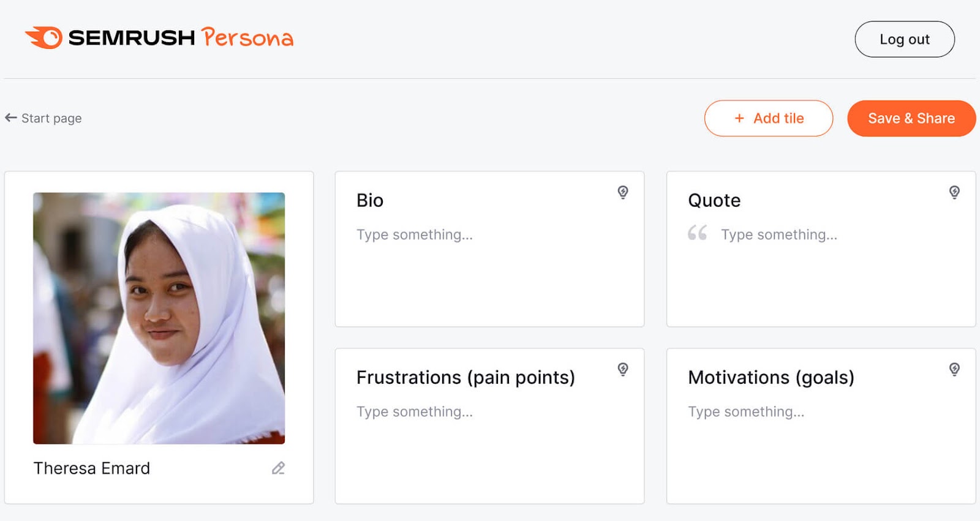Viewport: 980px width, 521px height.
Task: Show hint for Frustrations (pain points) tile
Action: click(623, 369)
